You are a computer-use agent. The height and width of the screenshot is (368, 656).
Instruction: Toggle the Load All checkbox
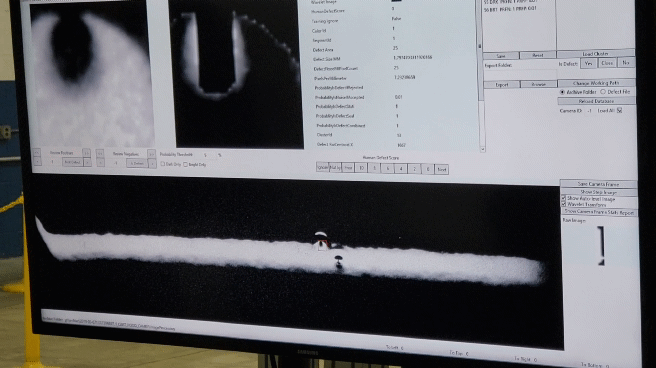[x=619, y=110]
